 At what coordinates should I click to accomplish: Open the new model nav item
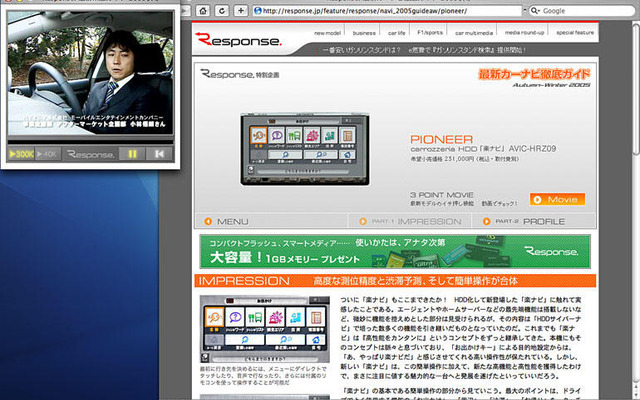327,33
